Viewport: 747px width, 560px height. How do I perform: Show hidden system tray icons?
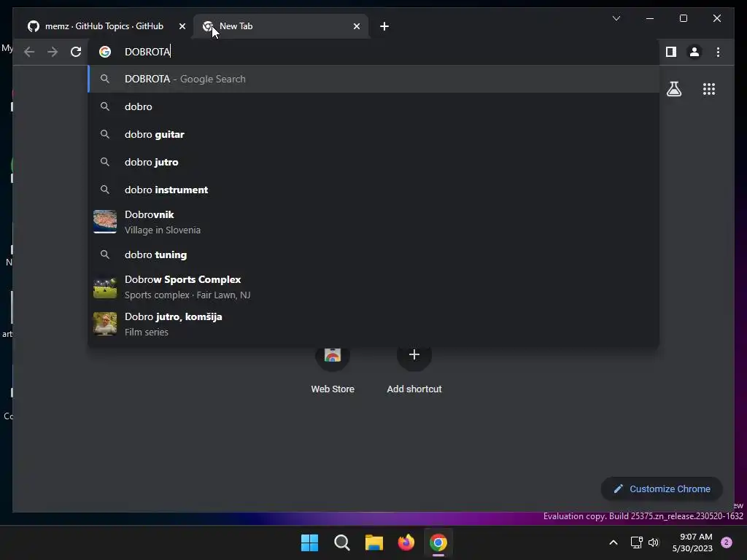coord(614,542)
